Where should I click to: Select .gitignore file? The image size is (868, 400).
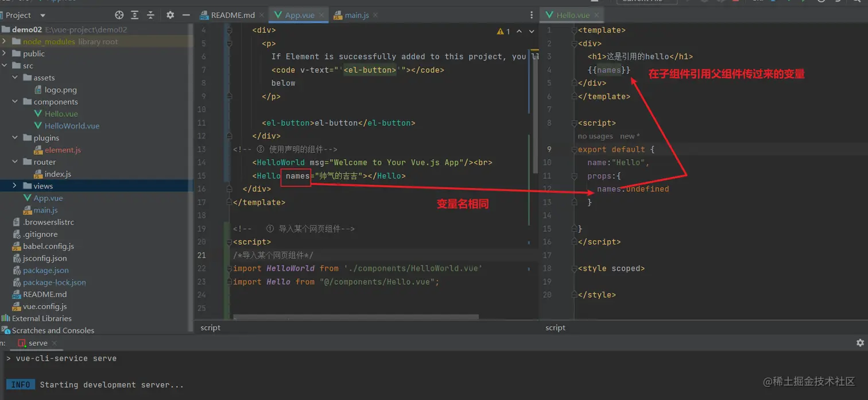coord(40,234)
